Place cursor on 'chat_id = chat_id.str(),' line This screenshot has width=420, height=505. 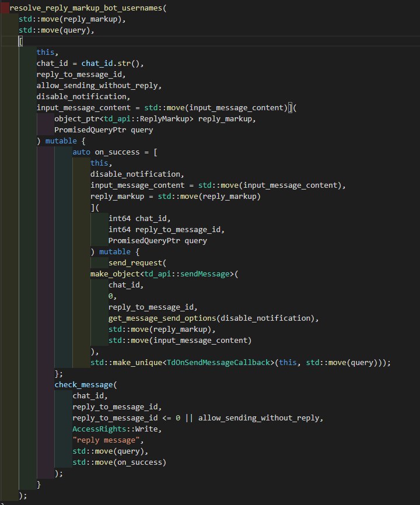pos(90,64)
